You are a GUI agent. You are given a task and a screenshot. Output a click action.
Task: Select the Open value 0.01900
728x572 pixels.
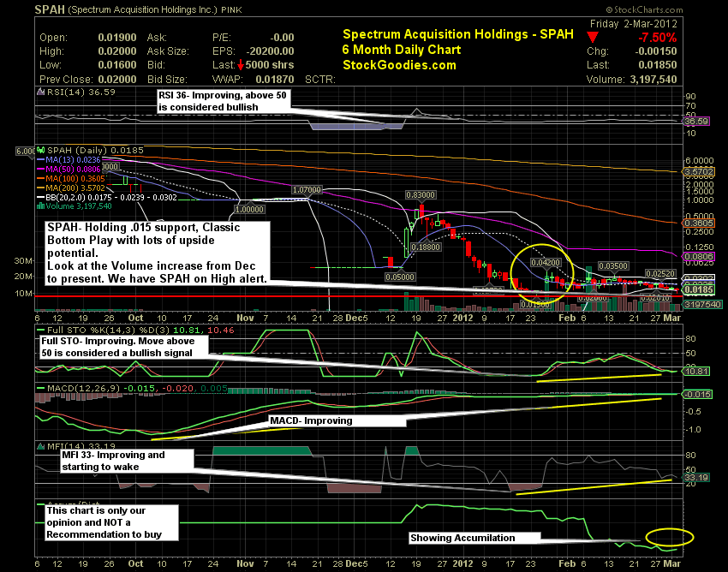point(117,38)
